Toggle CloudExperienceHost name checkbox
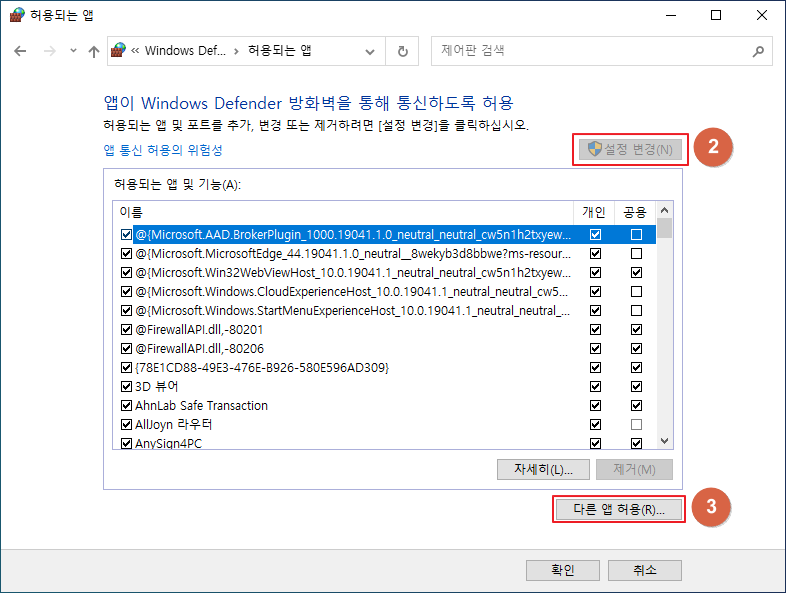786x593 pixels. point(126,292)
